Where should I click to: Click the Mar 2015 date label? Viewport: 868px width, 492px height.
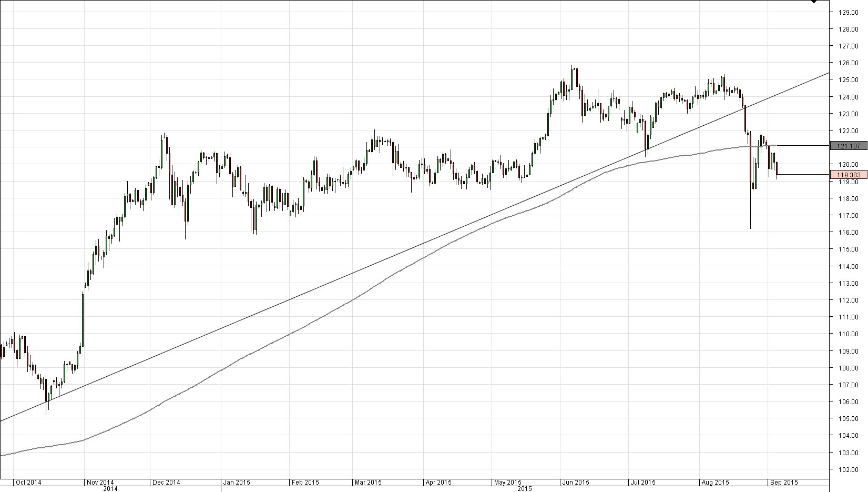(368, 482)
